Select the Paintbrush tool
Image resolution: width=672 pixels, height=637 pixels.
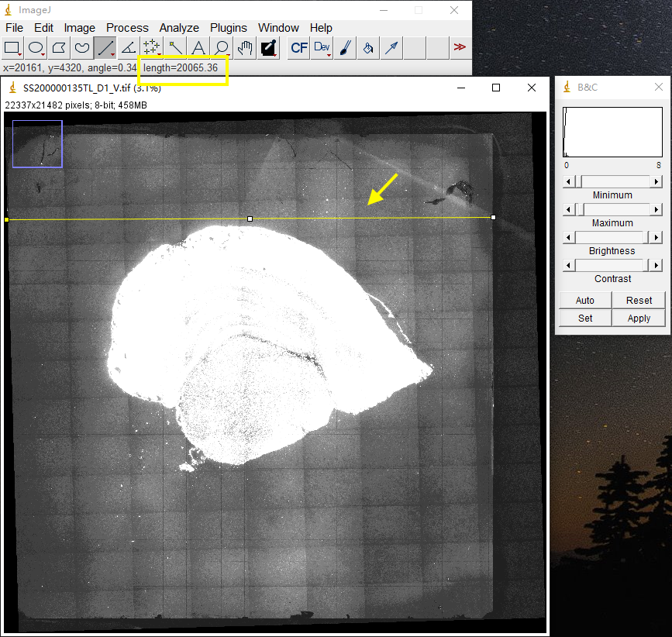[x=345, y=48]
